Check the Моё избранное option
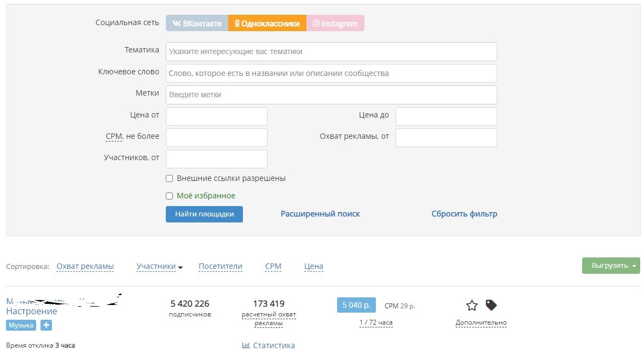644x358 pixels. (169, 196)
